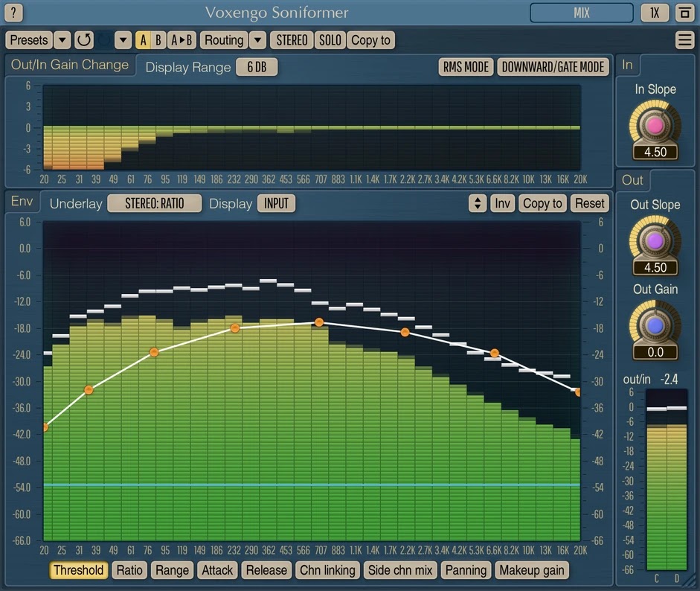Click the In Slope 4.50 value field
This screenshot has width=700, height=591.
coord(655,153)
